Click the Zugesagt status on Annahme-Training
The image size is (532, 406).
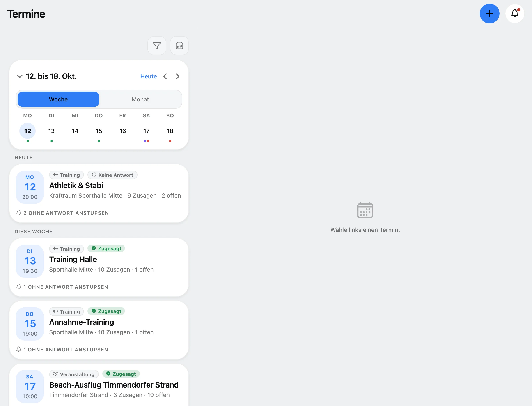coord(106,311)
